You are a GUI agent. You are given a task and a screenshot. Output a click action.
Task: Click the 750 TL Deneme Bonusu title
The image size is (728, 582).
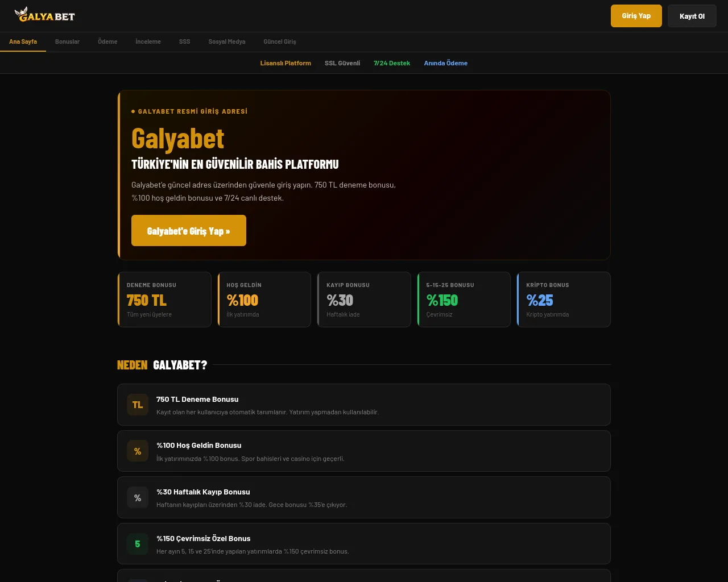(x=197, y=399)
